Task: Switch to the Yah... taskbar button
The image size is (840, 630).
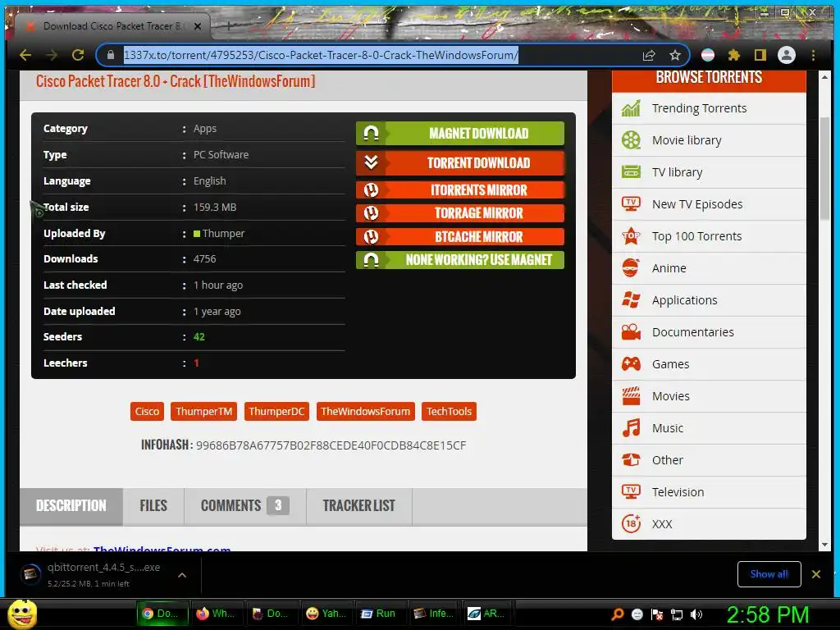Action: pos(326,614)
